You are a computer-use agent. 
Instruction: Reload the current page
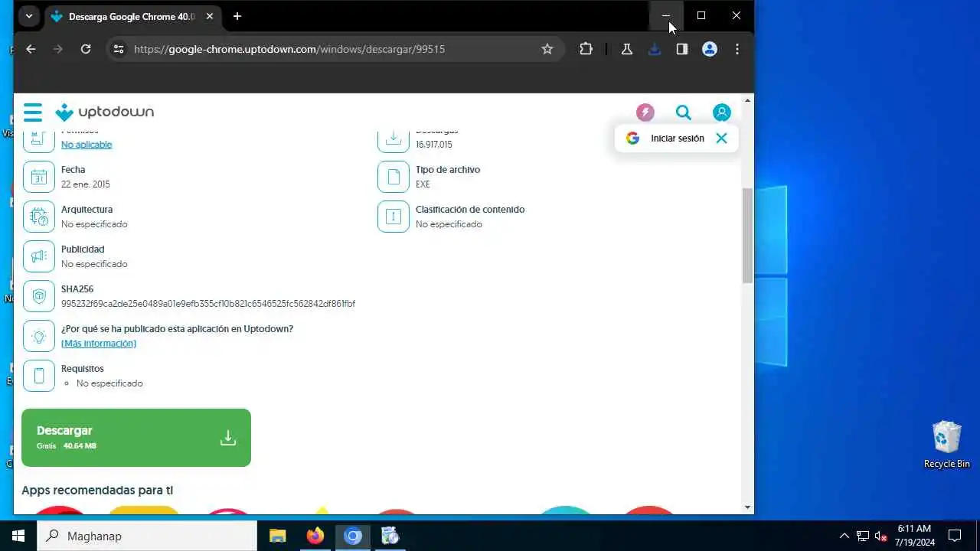click(x=86, y=49)
